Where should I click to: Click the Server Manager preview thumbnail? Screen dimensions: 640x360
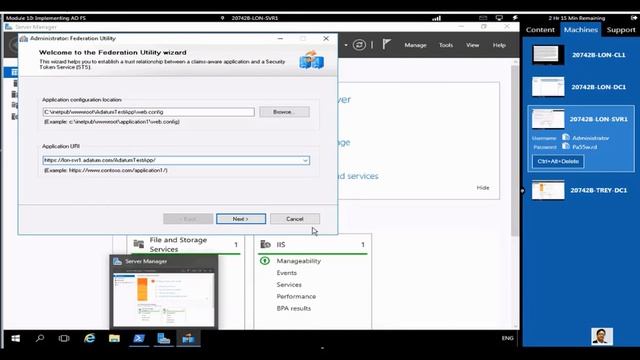(164, 299)
